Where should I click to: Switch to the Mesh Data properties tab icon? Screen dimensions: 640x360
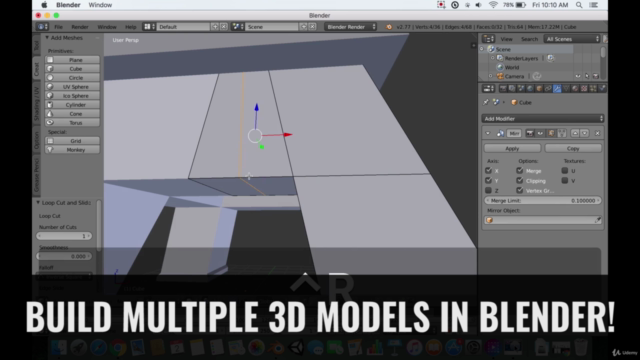(566, 89)
